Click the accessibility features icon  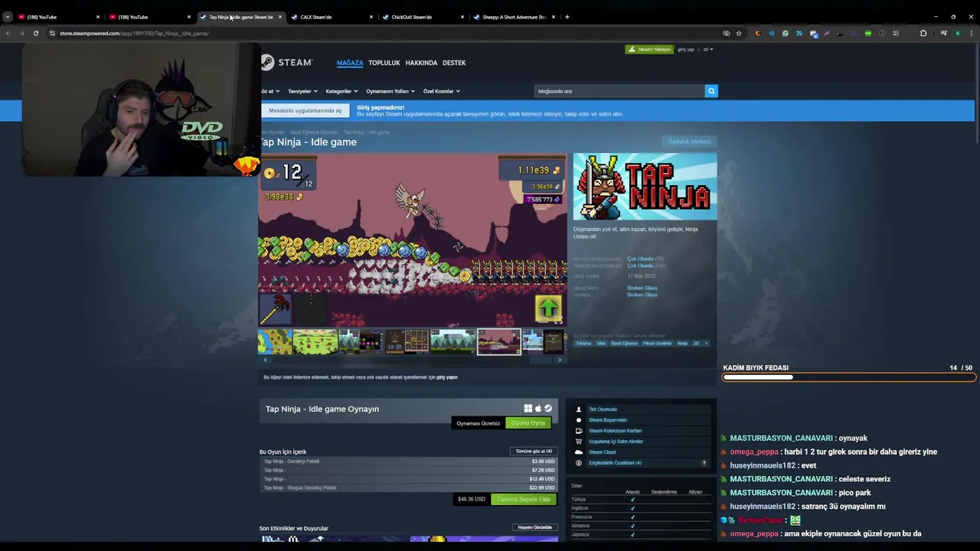[x=579, y=463]
